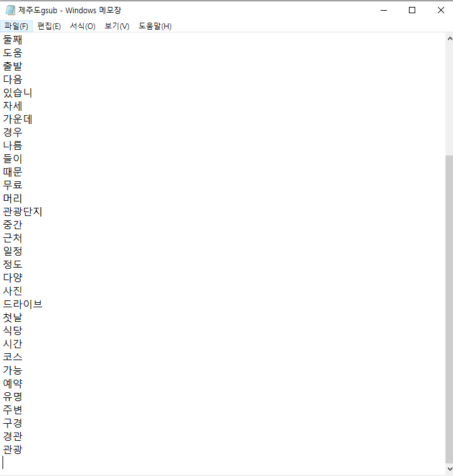The width and height of the screenshot is (453, 476).
Task: Place the cursor on the word 도움
Action: [13, 53]
